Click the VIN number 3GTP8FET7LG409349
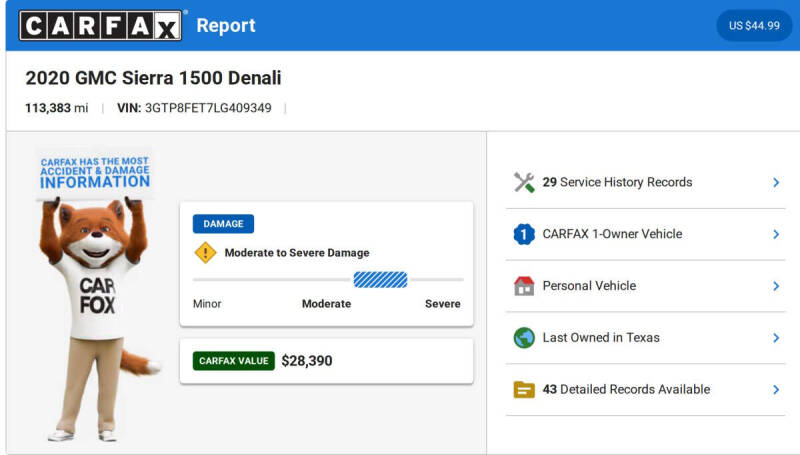This screenshot has width=800, height=455. (x=208, y=108)
